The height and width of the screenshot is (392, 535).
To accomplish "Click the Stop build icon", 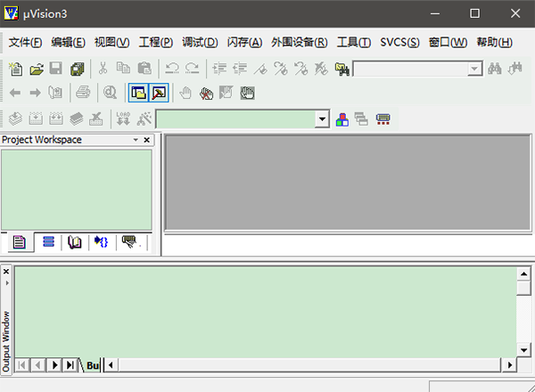I will (x=96, y=119).
